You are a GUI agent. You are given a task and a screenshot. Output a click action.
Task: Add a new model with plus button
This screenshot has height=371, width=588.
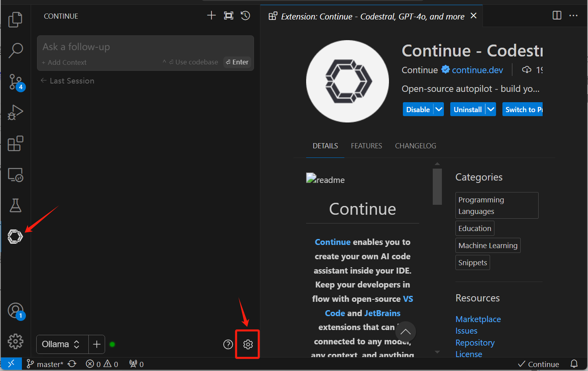point(97,344)
